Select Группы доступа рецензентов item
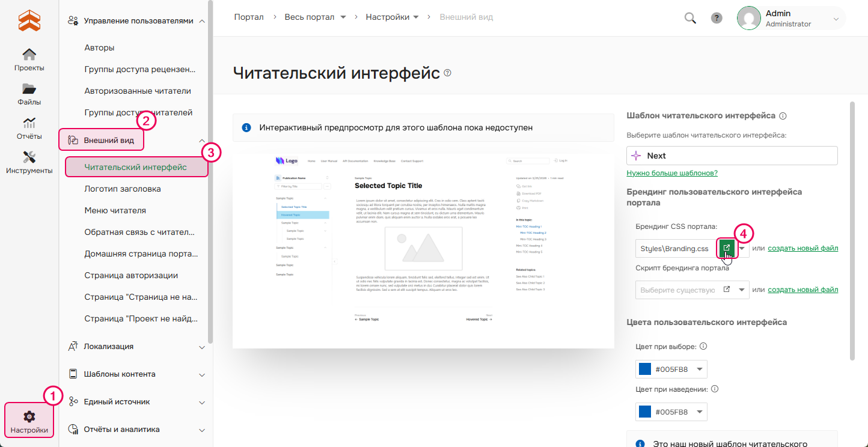This screenshot has width=868, height=447. 141,69
